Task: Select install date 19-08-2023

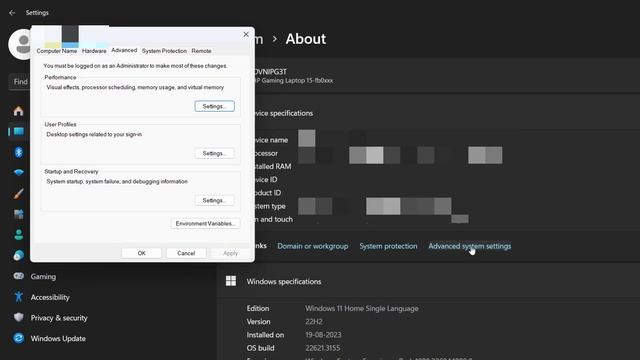Action: tap(323, 335)
